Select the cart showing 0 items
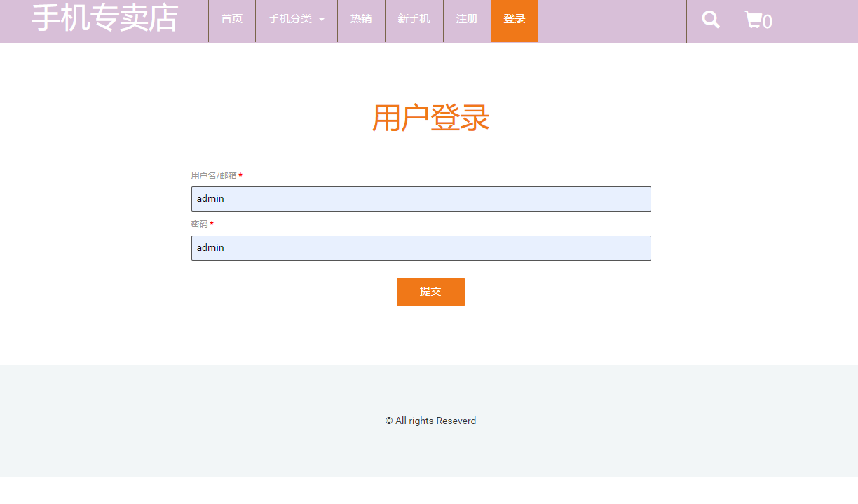Image resolution: width=858 pixels, height=504 pixels. pyautogui.click(x=757, y=20)
